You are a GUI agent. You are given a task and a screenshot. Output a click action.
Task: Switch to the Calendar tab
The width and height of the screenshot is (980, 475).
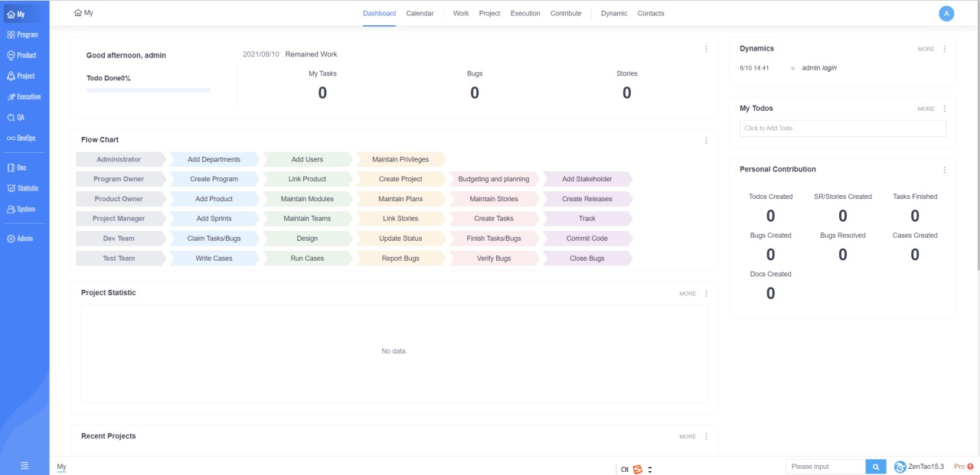tap(420, 14)
